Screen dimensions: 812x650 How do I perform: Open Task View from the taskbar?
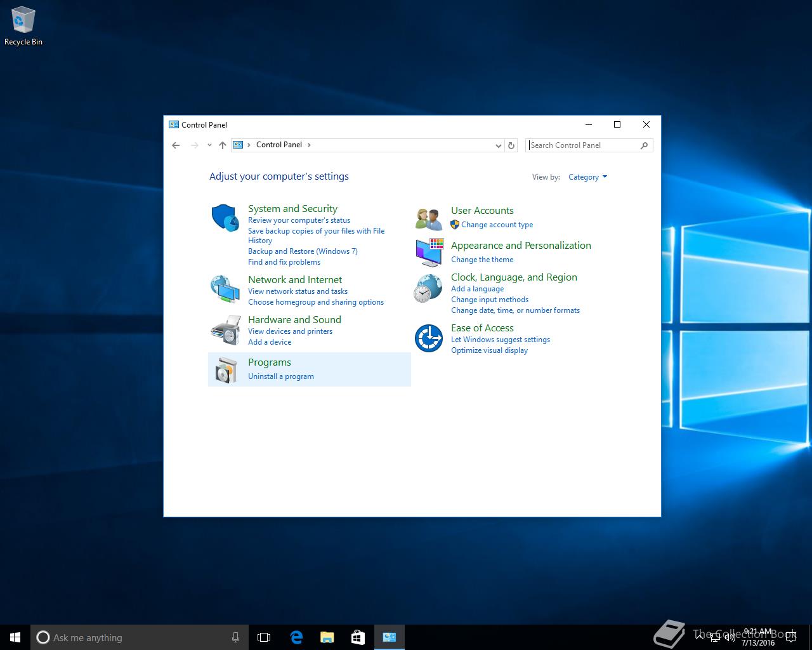coord(264,637)
